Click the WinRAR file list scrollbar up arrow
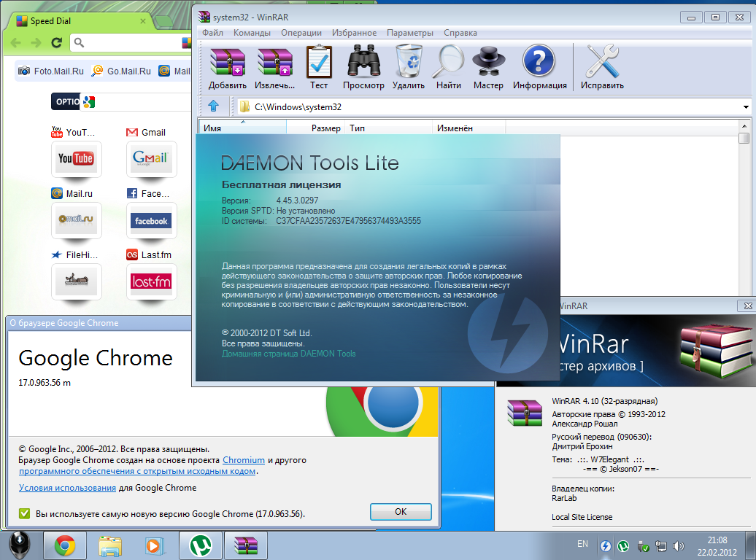Screen dimensions: 756x560 tap(744, 126)
